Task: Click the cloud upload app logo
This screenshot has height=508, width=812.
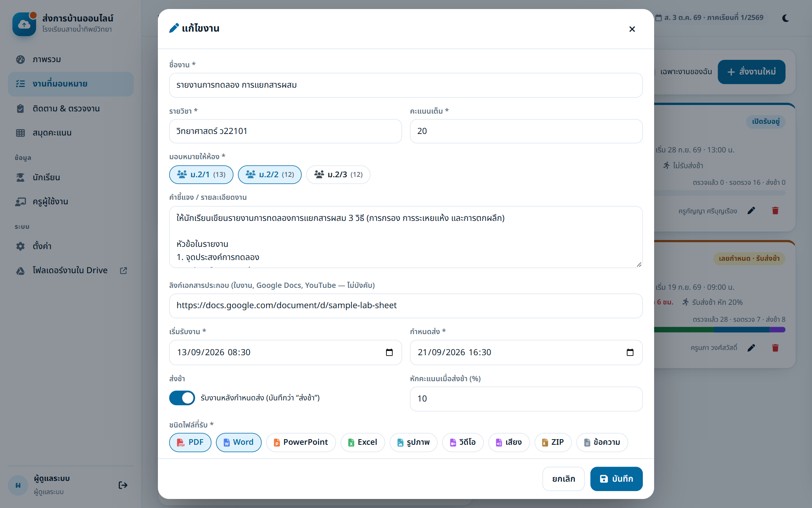Action: 24,24
